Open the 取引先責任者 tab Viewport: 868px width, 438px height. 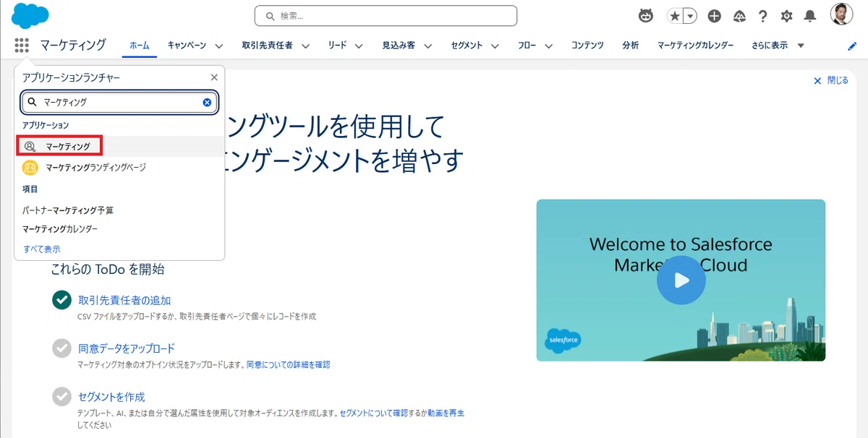pos(268,46)
